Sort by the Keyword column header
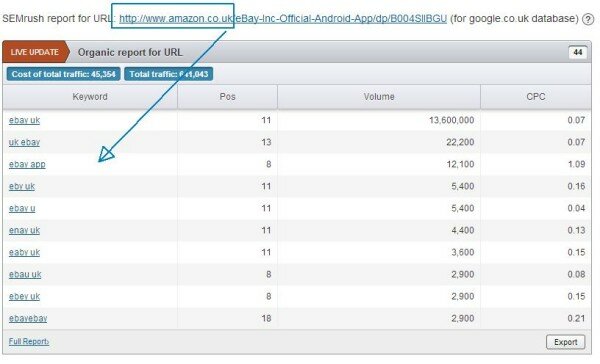This screenshot has width=600, height=364. [x=90, y=97]
